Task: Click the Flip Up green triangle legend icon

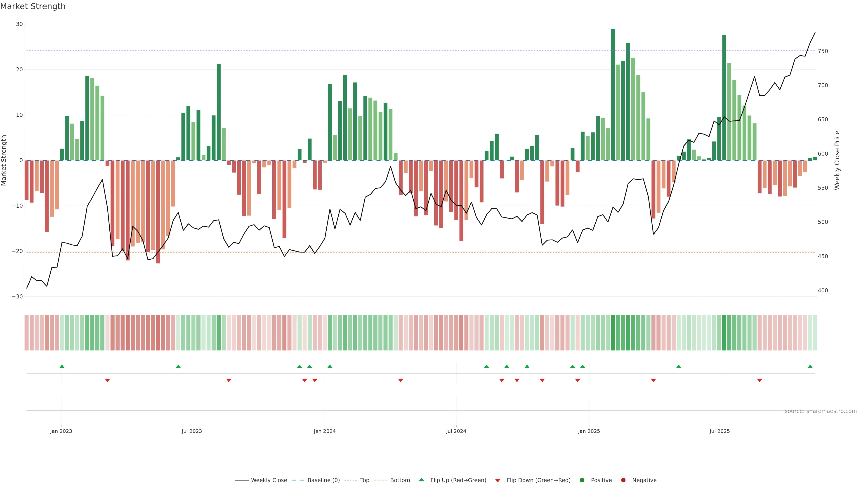Action: click(x=421, y=480)
